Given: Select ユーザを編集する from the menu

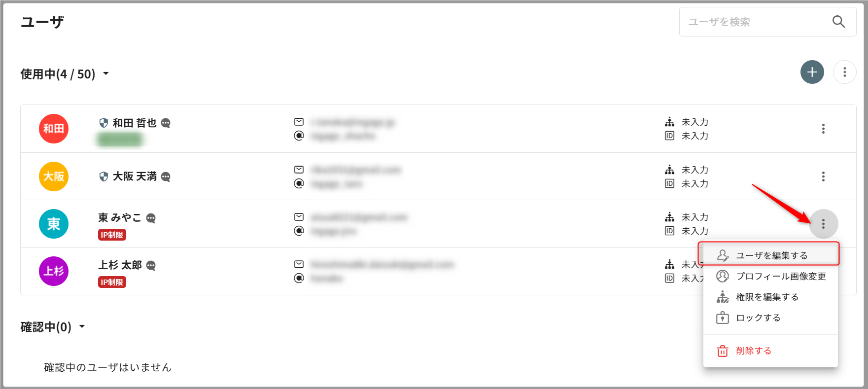Looking at the screenshot, I should coord(771,255).
